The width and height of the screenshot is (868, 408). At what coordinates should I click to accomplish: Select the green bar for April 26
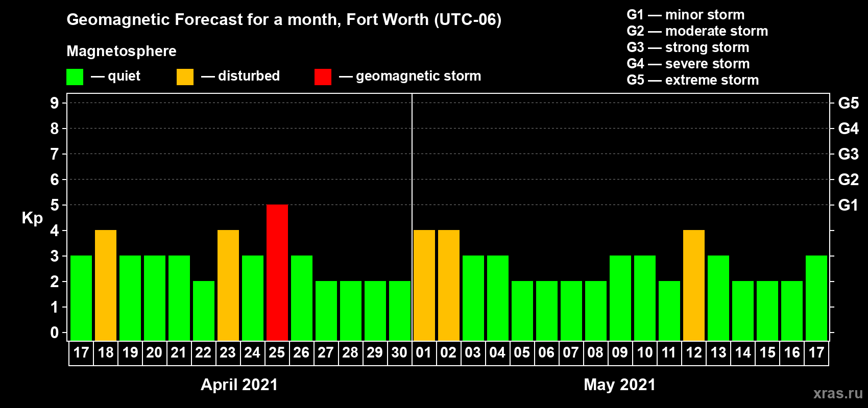[x=302, y=298]
